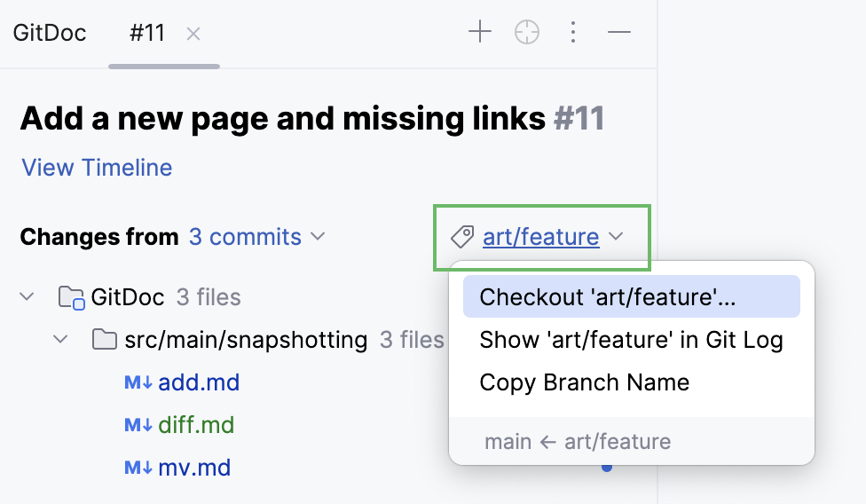Click the markdown icon next to add.md
Image resolution: width=866 pixels, height=504 pixels.
[x=138, y=383]
